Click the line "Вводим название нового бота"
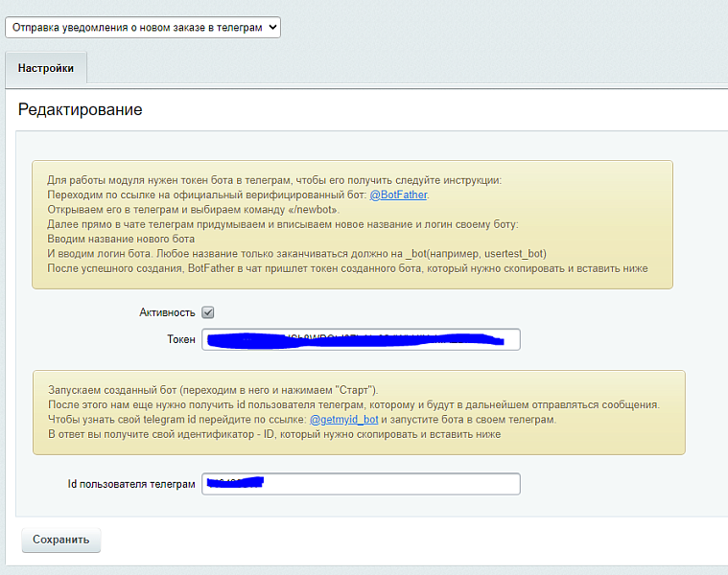Screen dimensions: 728x575 pos(121,239)
